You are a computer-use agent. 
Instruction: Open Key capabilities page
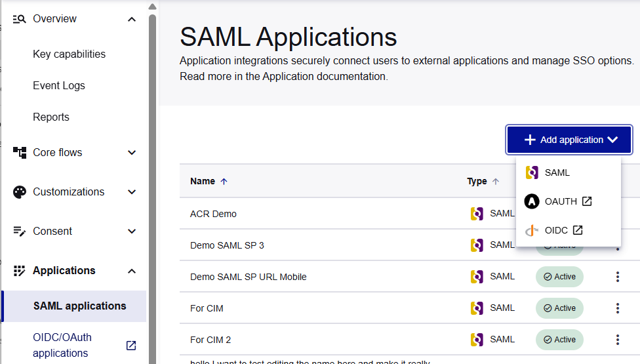pos(69,54)
